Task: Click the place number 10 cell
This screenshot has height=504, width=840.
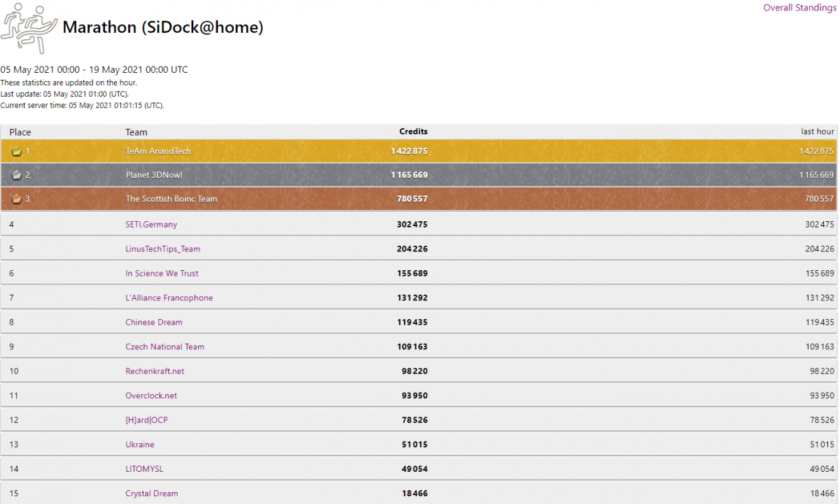Action: 14,372
